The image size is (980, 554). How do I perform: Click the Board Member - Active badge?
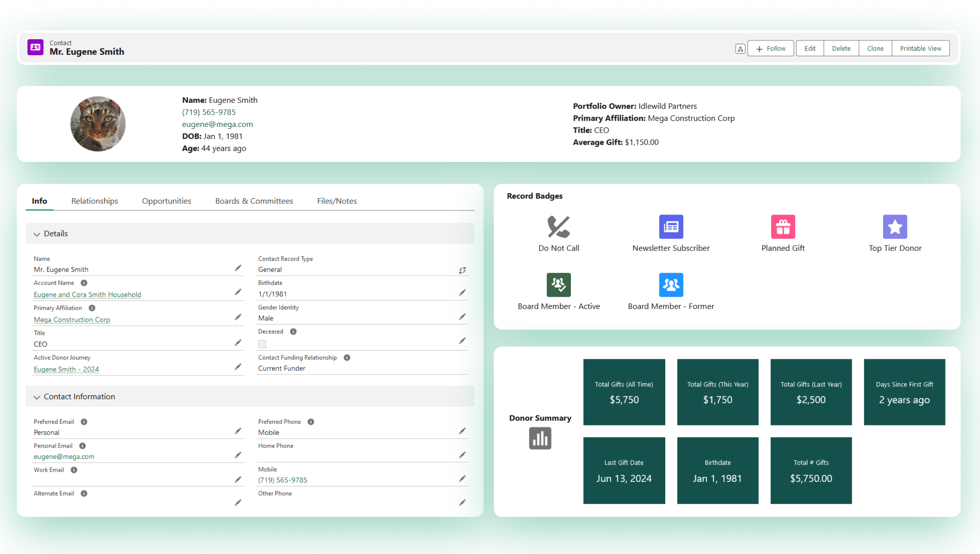559,285
